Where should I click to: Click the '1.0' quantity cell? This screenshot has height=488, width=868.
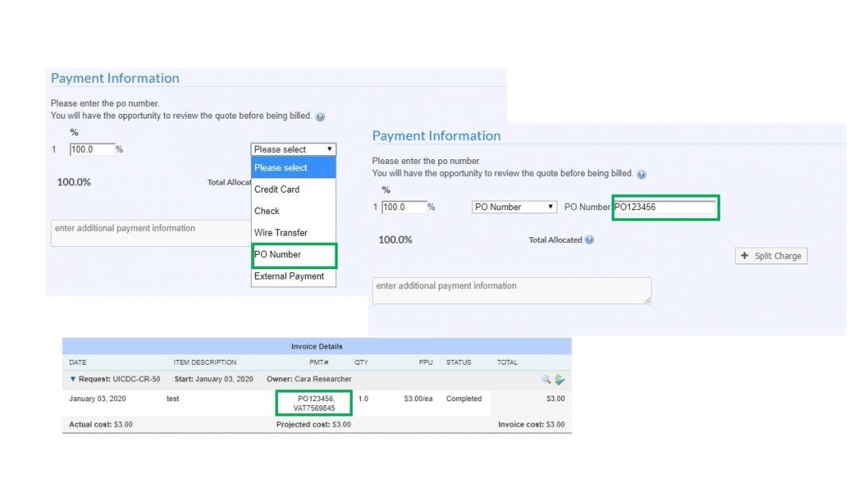coord(363,398)
